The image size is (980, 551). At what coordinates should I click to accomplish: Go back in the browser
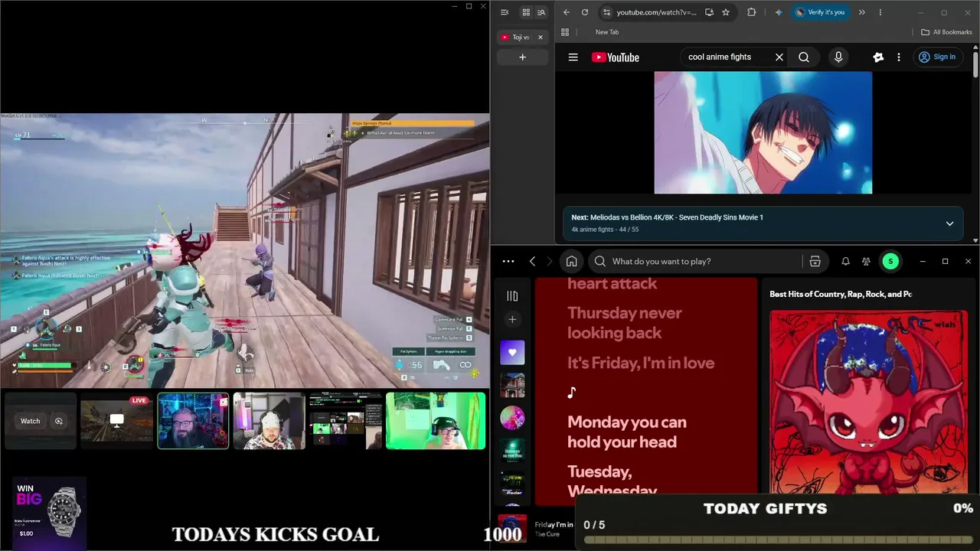[x=567, y=12]
